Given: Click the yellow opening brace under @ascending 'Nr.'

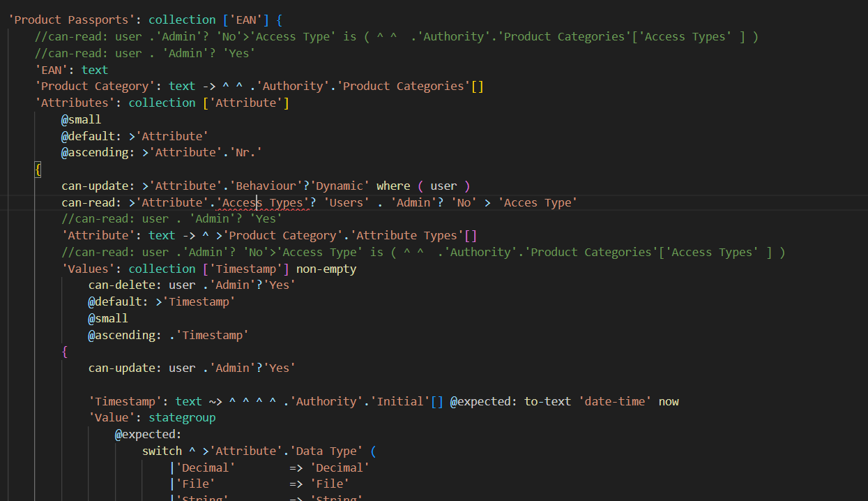Looking at the screenshot, I should pyautogui.click(x=38, y=170).
